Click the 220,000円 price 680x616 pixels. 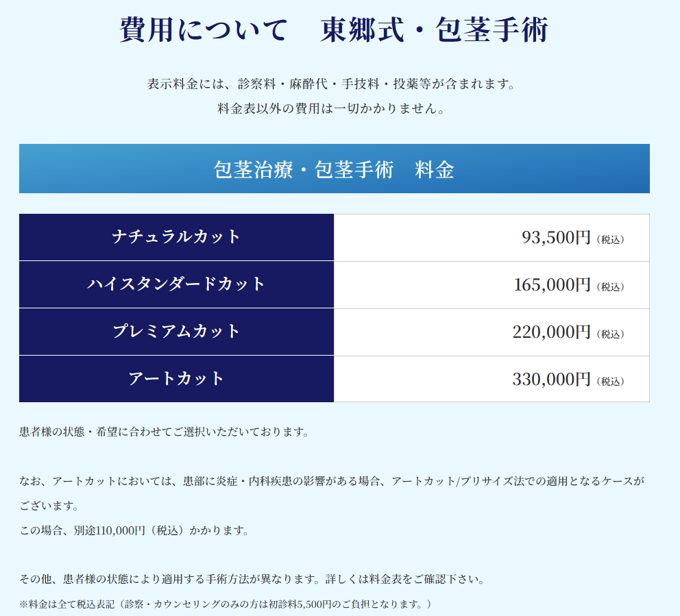click(551, 332)
